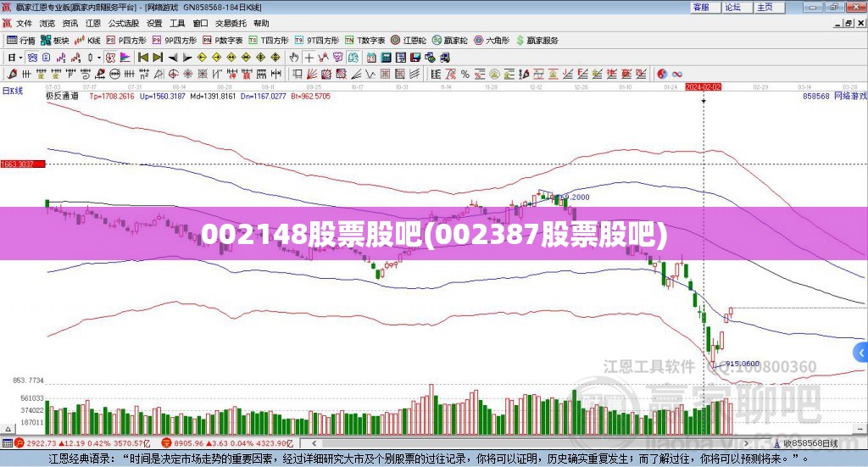Click the infinity symbol icon

(676, 74)
